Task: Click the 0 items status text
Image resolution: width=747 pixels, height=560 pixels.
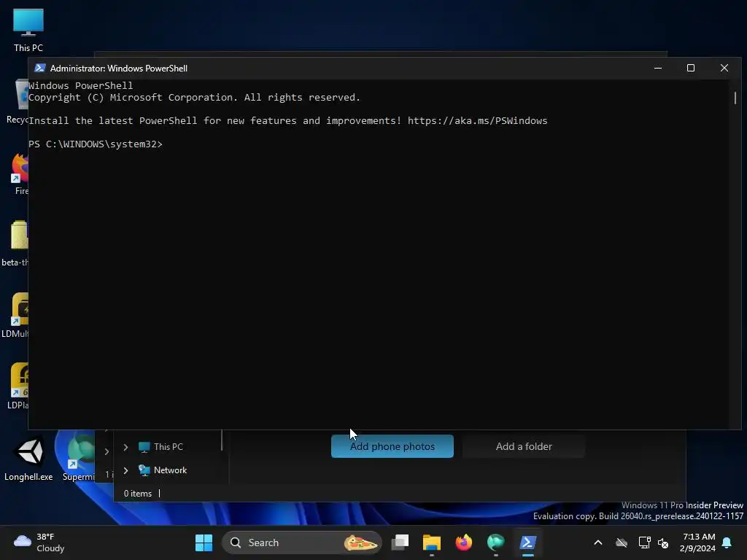Action: coord(138,494)
